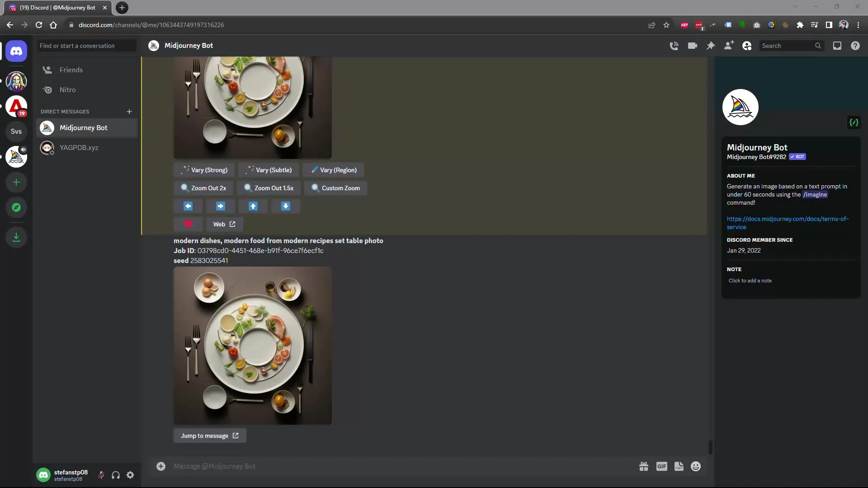Click the red heart reaction icon

coord(188,224)
